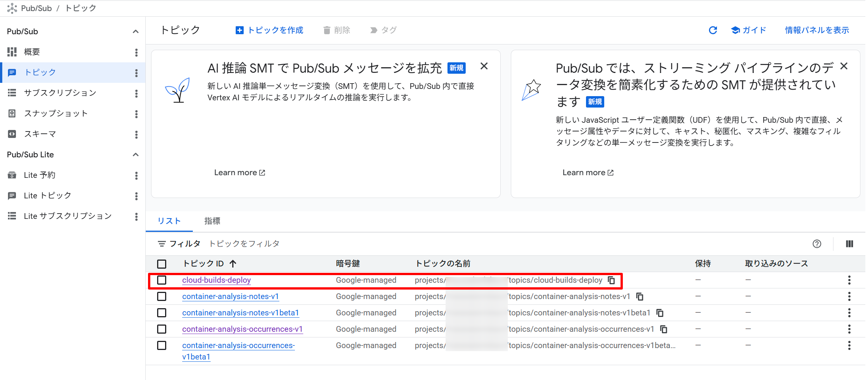Click the help question-mark icon above the table
This screenshot has height=380, width=868.
coord(817,244)
